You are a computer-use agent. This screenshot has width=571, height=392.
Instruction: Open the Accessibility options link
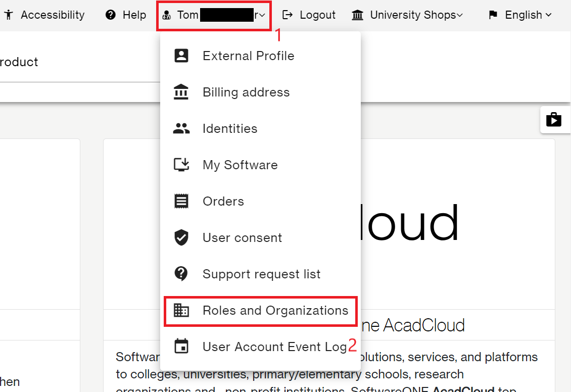pyautogui.click(x=44, y=15)
